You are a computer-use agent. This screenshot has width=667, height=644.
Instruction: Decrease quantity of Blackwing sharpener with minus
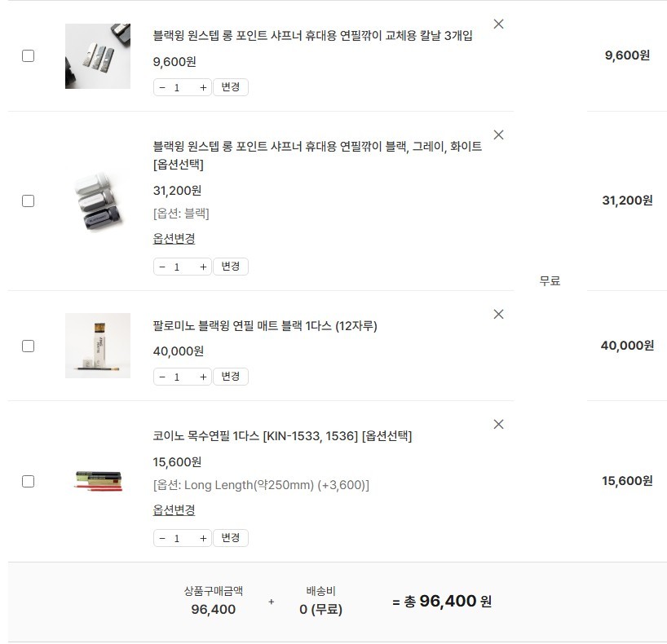coord(162,267)
